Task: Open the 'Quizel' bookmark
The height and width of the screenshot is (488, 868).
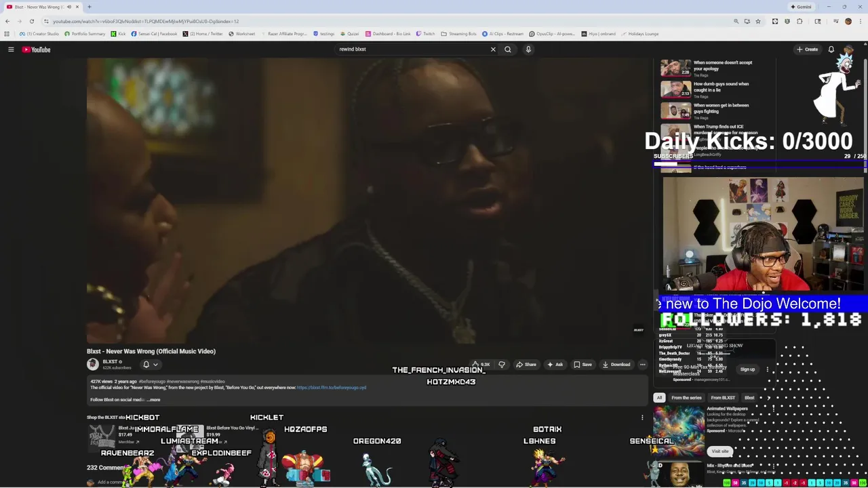Action: point(350,34)
